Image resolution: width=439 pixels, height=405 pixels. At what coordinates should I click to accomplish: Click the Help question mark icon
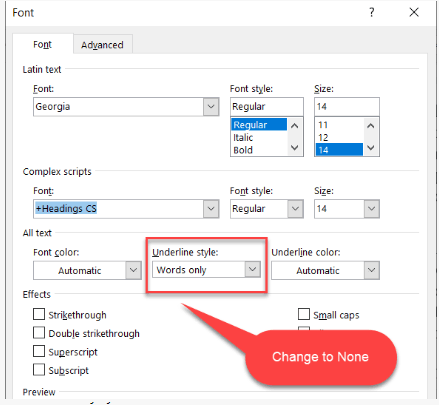(x=372, y=13)
